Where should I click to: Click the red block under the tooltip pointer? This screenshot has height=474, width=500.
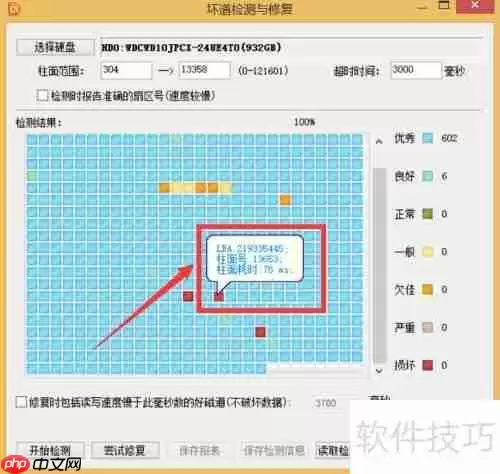point(219,296)
